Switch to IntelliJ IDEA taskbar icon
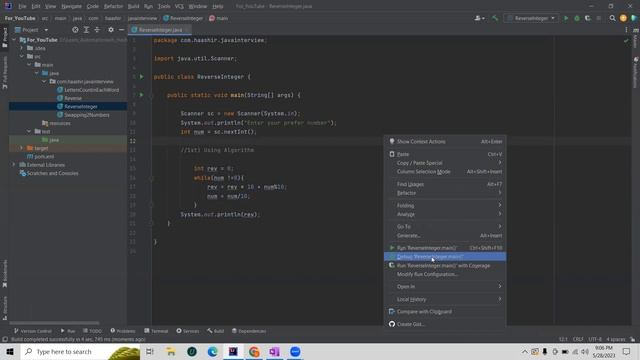This screenshot has width=640, height=360. click(x=233, y=351)
